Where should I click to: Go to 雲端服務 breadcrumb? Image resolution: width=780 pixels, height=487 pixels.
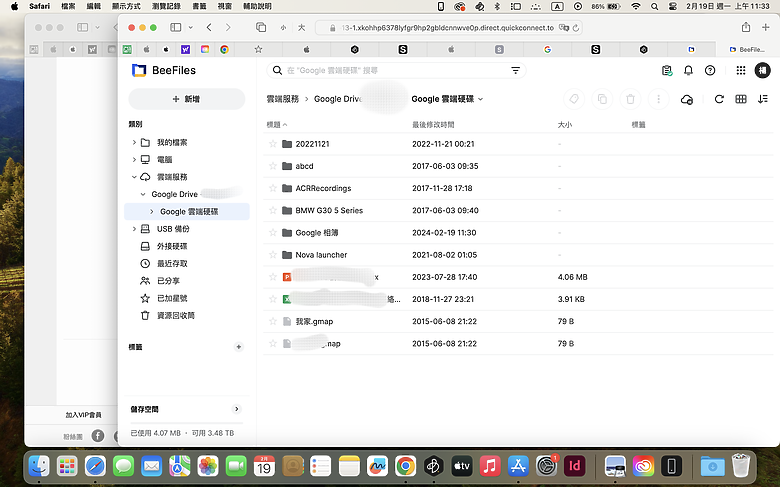[283, 99]
